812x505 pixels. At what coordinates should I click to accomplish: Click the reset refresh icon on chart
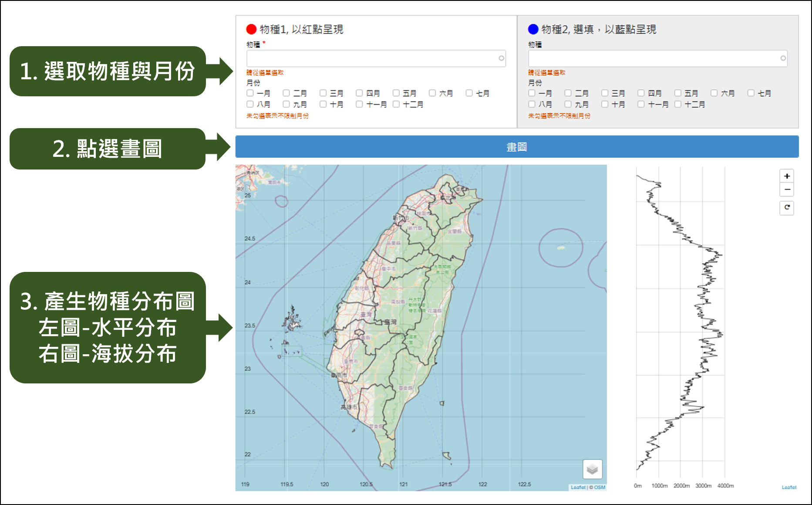tap(787, 207)
